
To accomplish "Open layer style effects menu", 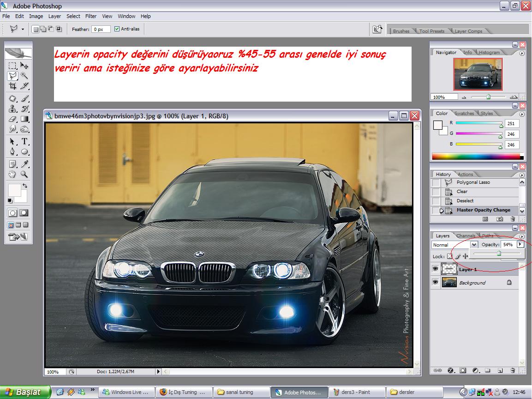I will click(x=451, y=370).
